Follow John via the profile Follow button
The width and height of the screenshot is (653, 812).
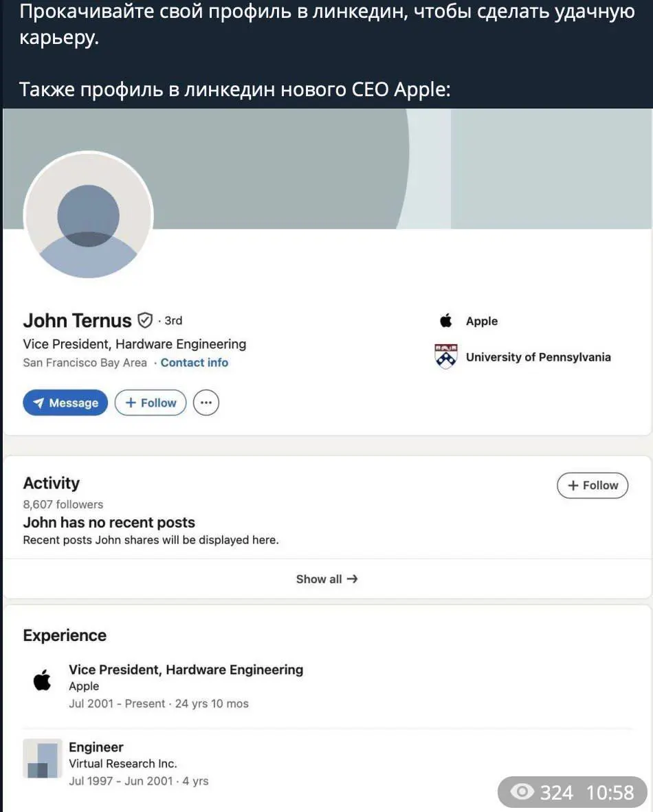(x=151, y=403)
